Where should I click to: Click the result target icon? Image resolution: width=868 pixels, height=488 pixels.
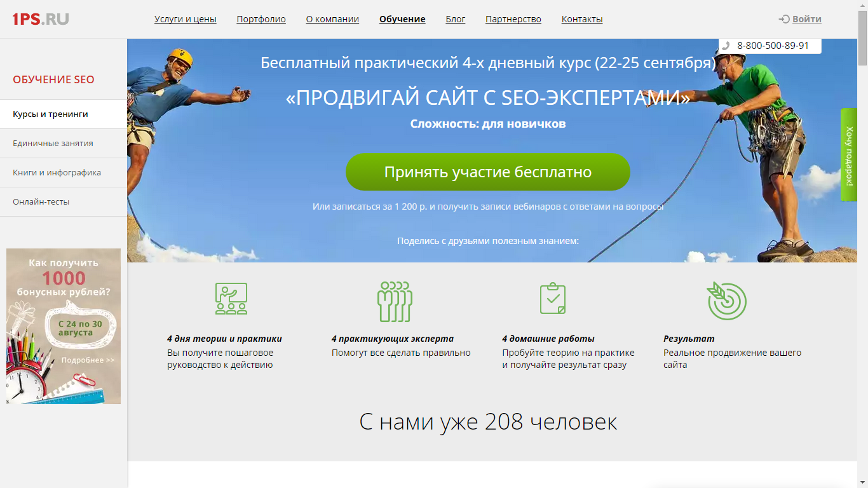point(727,301)
